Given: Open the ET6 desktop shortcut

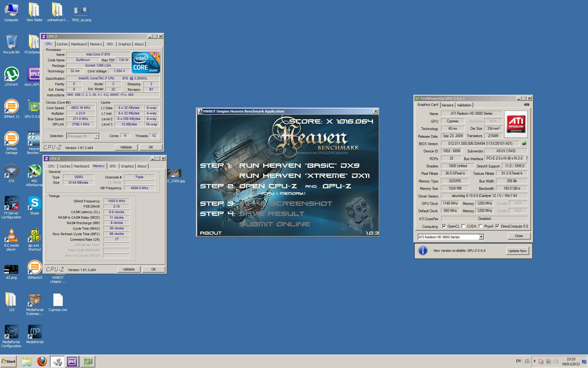Looking at the screenshot, I should (x=11, y=173).
